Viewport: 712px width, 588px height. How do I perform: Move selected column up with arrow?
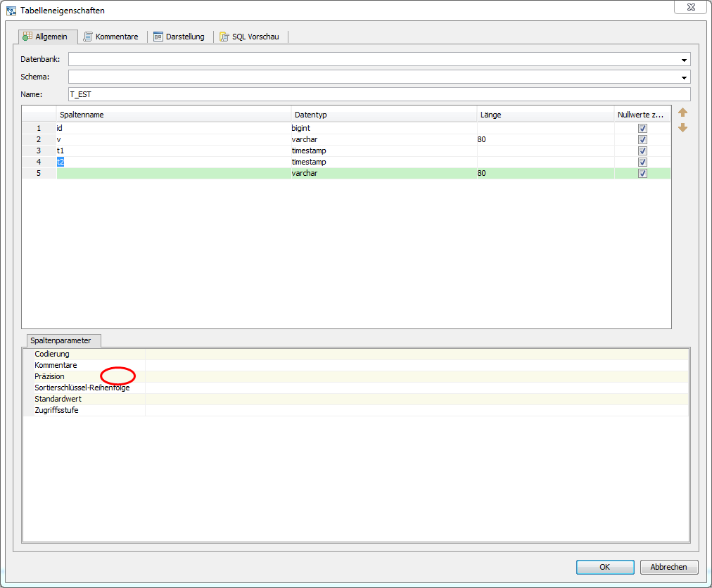682,113
